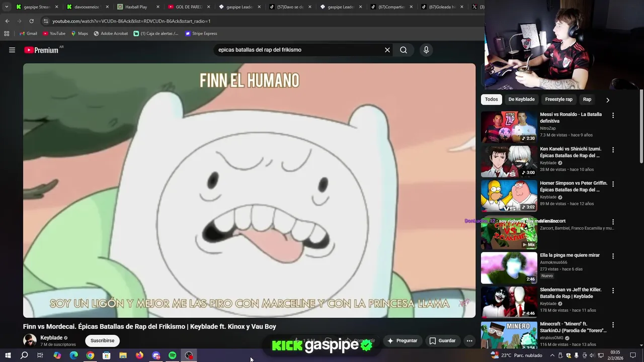Viewport: 644px width, 362px height.
Task: Open Windows taskbar search
Action: (24, 355)
